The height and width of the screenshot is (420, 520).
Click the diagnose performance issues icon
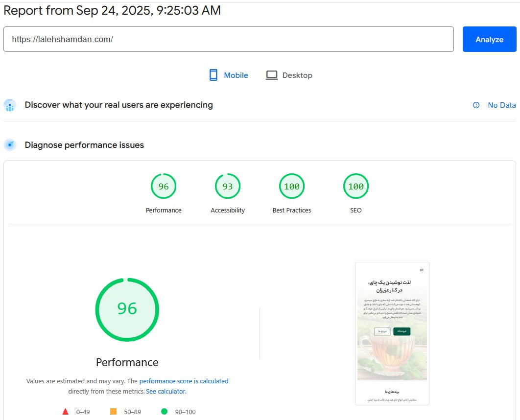[x=10, y=145]
